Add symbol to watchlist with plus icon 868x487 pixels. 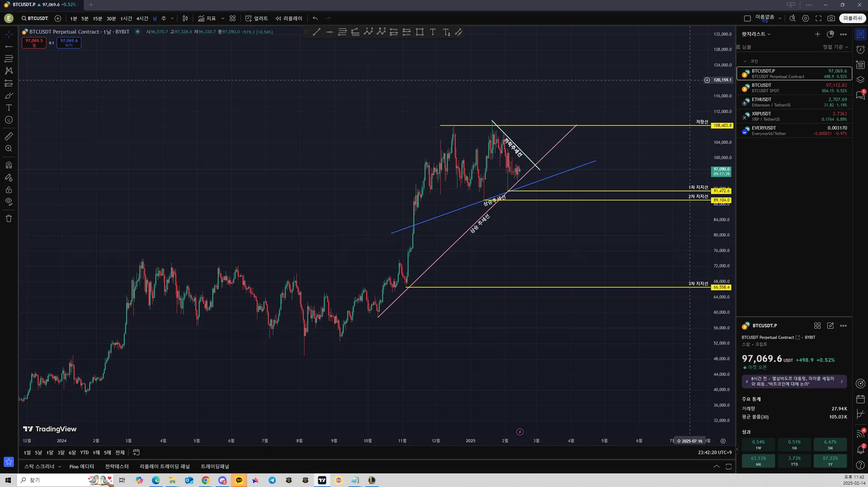click(x=817, y=34)
